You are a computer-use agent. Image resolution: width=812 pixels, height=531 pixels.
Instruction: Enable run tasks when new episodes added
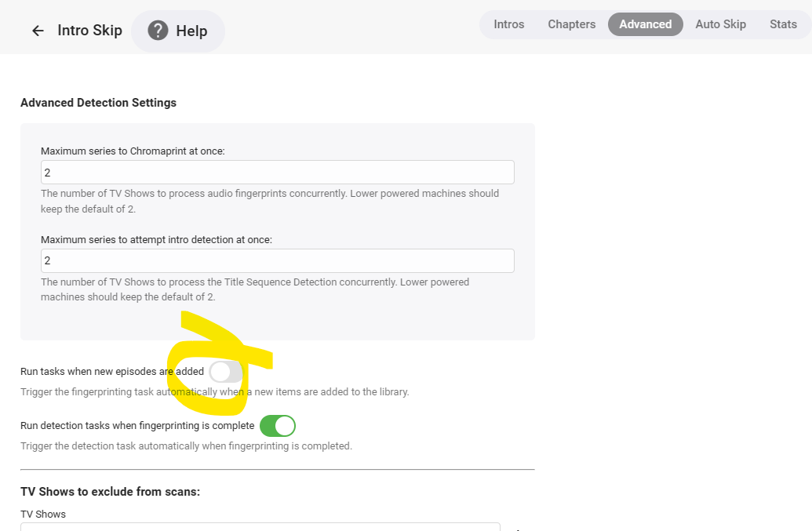click(x=226, y=372)
